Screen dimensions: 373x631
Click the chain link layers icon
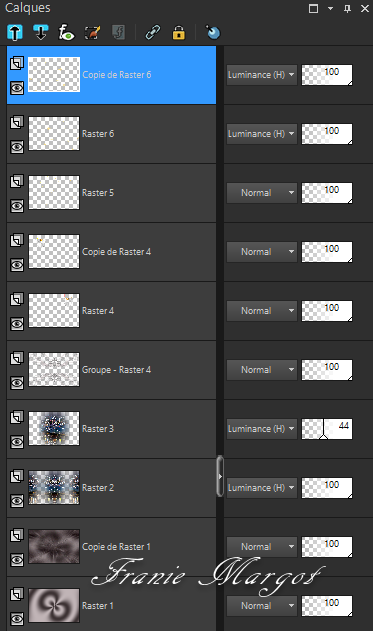point(152,33)
